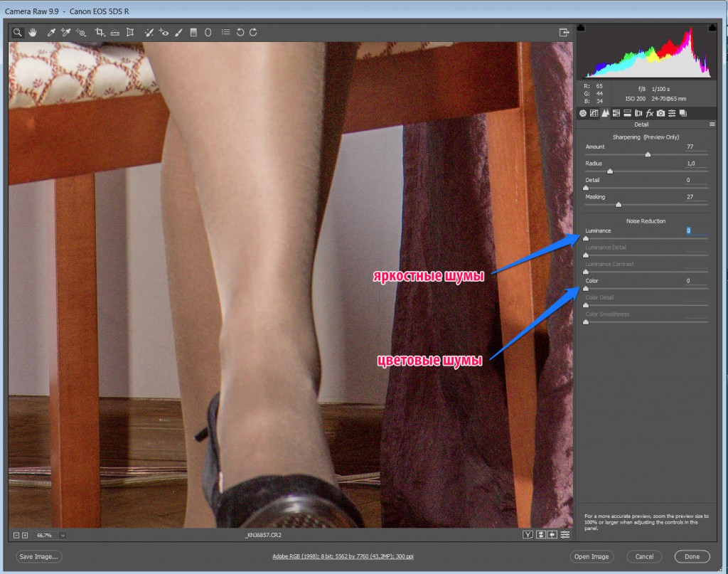The height and width of the screenshot is (574, 728).
Task: Select the Crop tool
Action: (100, 32)
